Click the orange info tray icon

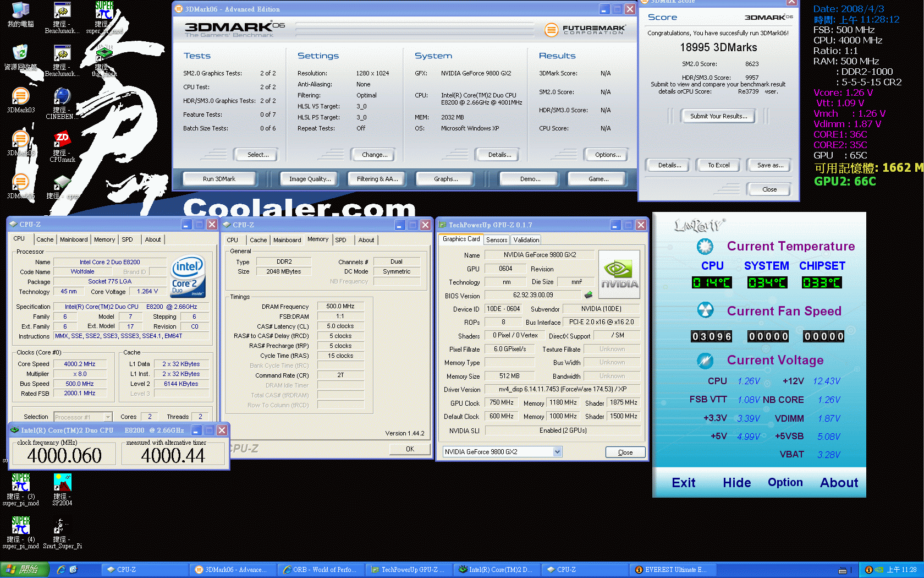tap(868, 570)
